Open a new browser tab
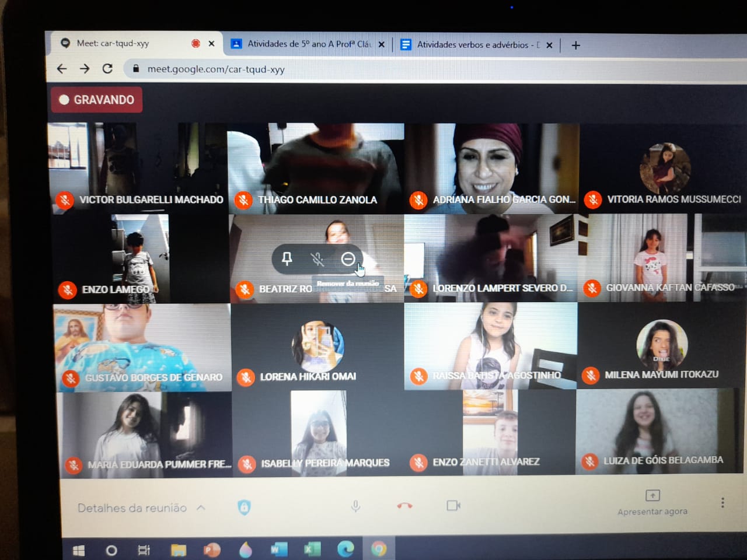Screen dimensions: 747x560 click(575, 45)
